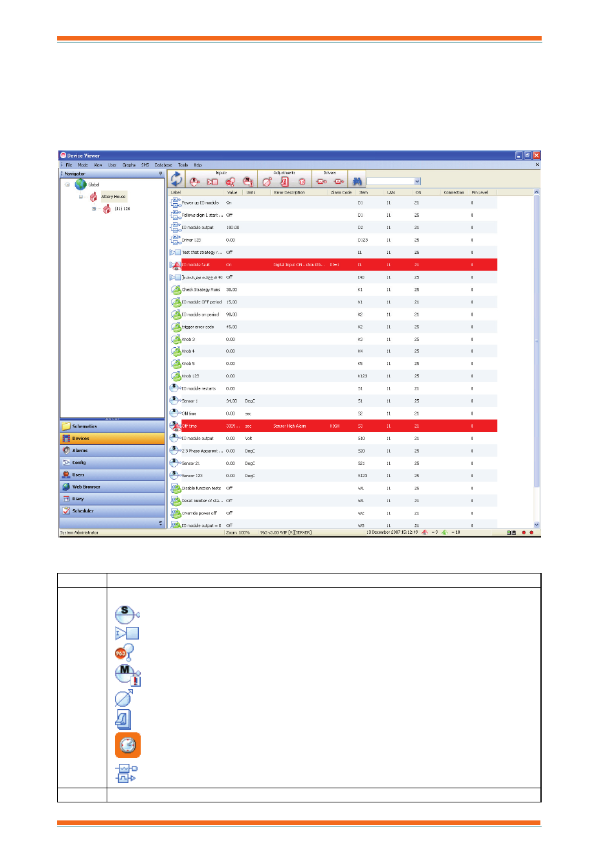This screenshot has height=868, width=613.
Task: Open the Config navigation section
Action: (112, 463)
